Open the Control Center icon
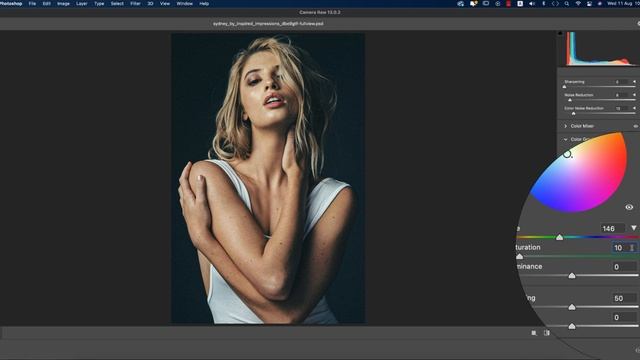This screenshot has width=640, height=360. [589, 4]
